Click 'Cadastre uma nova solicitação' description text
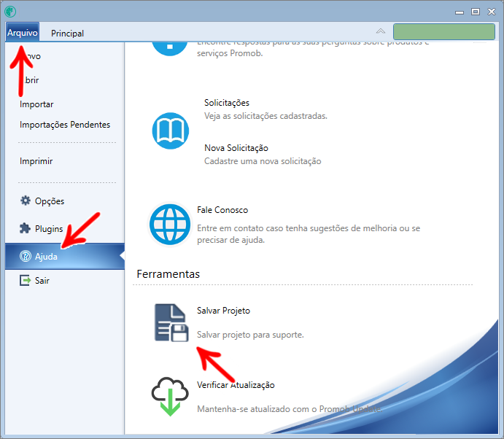 pyautogui.click(x=263, y=161)
